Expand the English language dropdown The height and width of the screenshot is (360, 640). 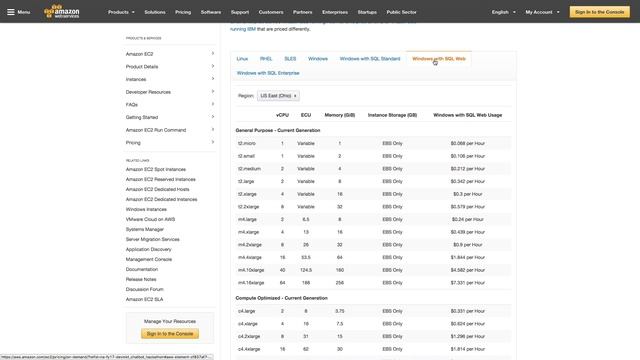coord(503,12)
